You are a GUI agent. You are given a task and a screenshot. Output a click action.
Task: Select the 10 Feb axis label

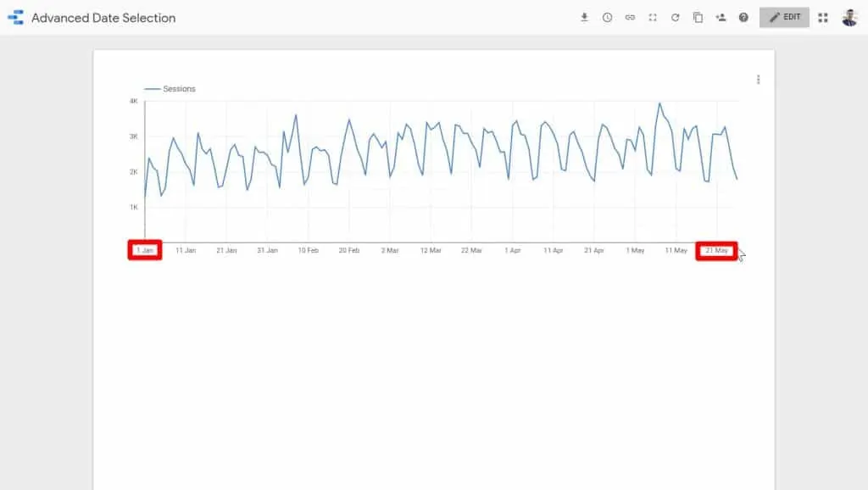coord(308,250)
